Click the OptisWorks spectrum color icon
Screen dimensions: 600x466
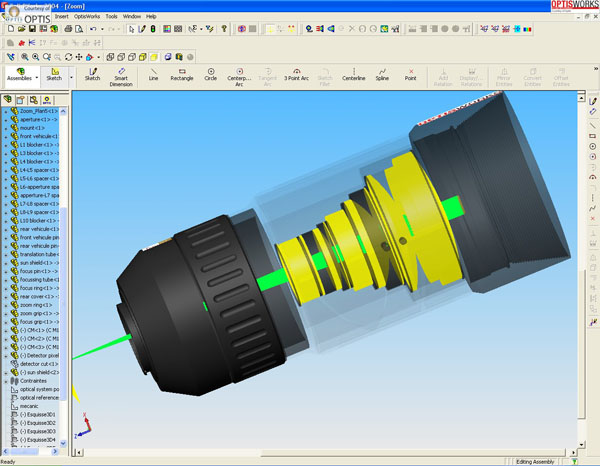point(527,29)
